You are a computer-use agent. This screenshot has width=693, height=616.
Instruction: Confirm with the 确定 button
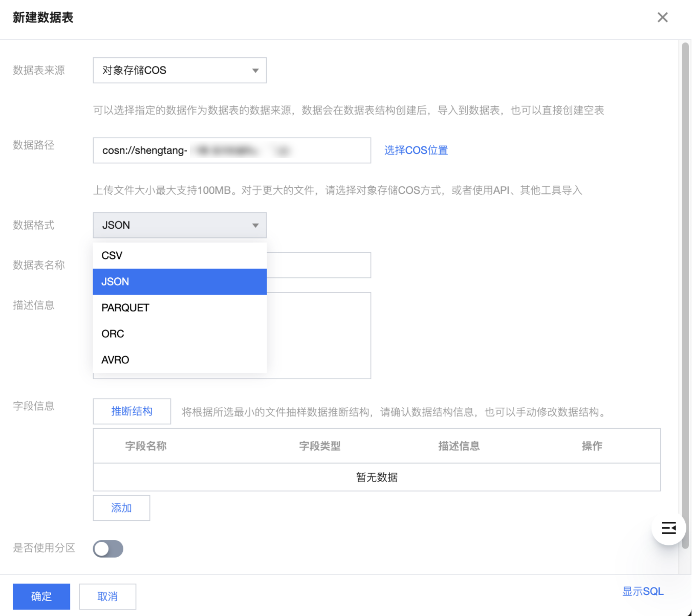click(41, 596)
